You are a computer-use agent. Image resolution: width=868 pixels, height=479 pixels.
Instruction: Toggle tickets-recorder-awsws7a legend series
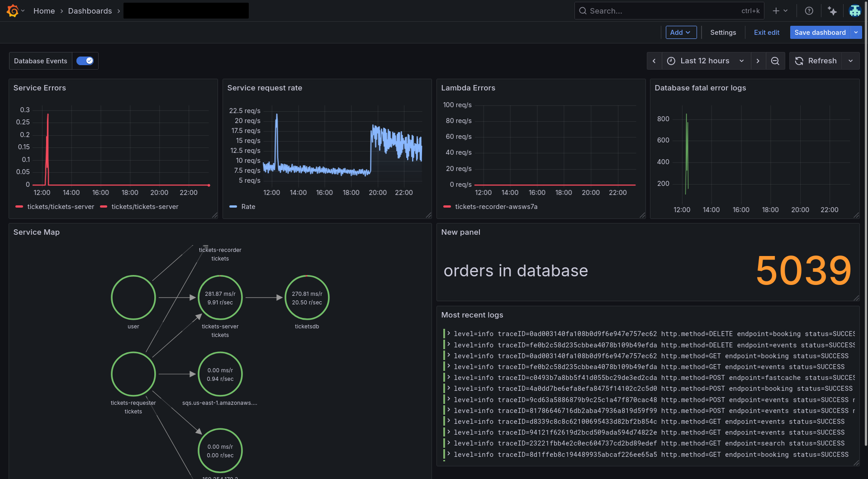(496, 207)
